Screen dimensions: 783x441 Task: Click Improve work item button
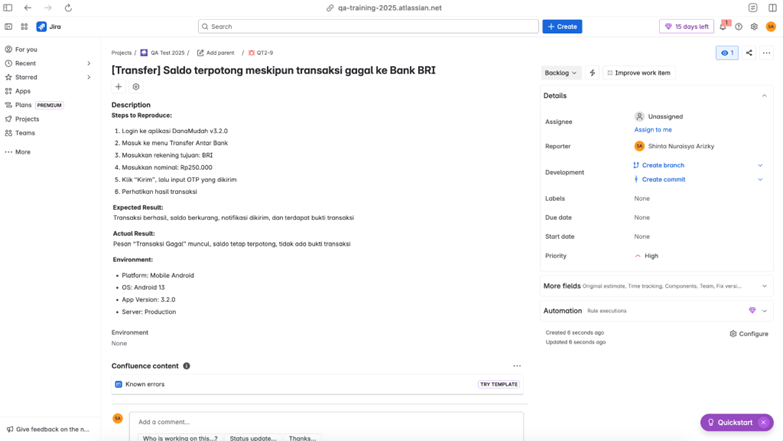pos(639,72)
